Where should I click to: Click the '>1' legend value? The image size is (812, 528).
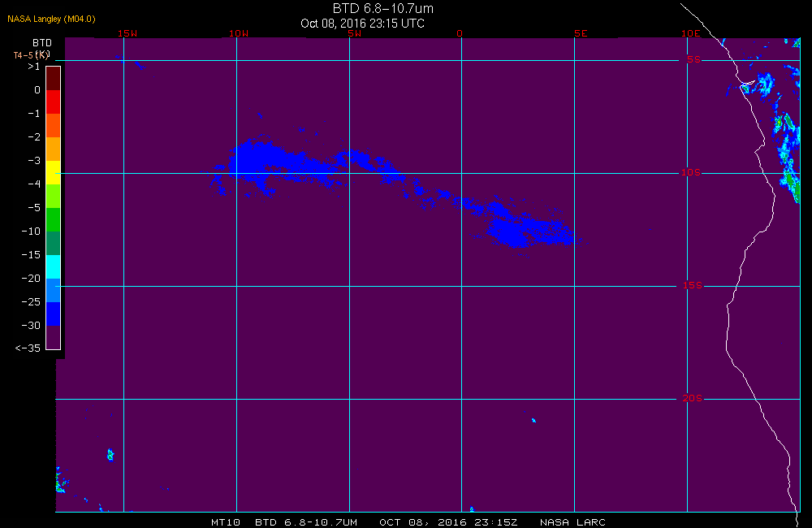point(33,67)
